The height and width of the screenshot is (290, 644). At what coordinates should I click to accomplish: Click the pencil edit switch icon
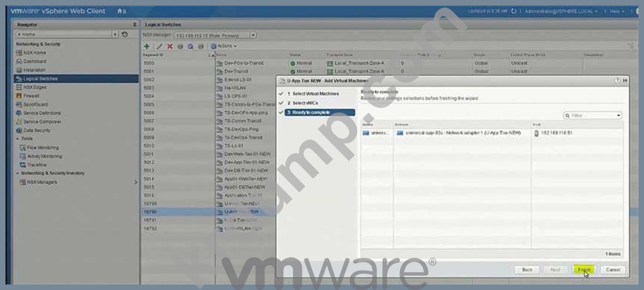[x=159, y=46]
